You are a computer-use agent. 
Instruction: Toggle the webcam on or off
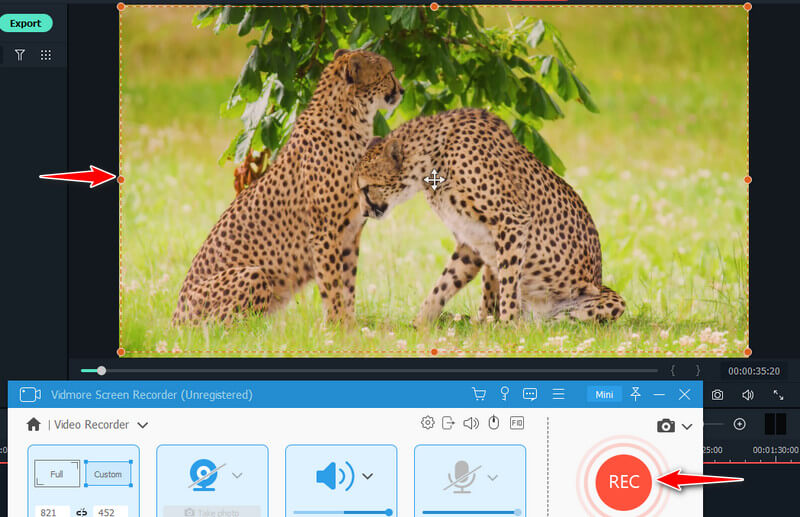(x=205, y=475)
